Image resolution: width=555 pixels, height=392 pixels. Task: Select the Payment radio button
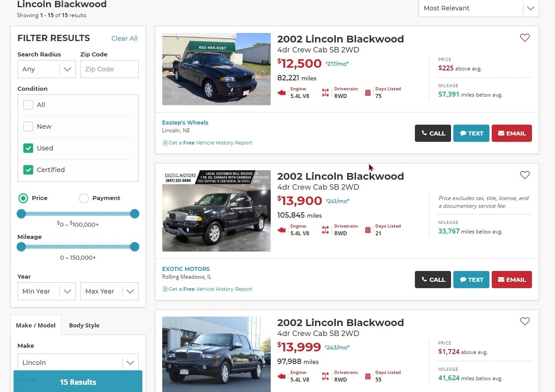coord(84,198)
